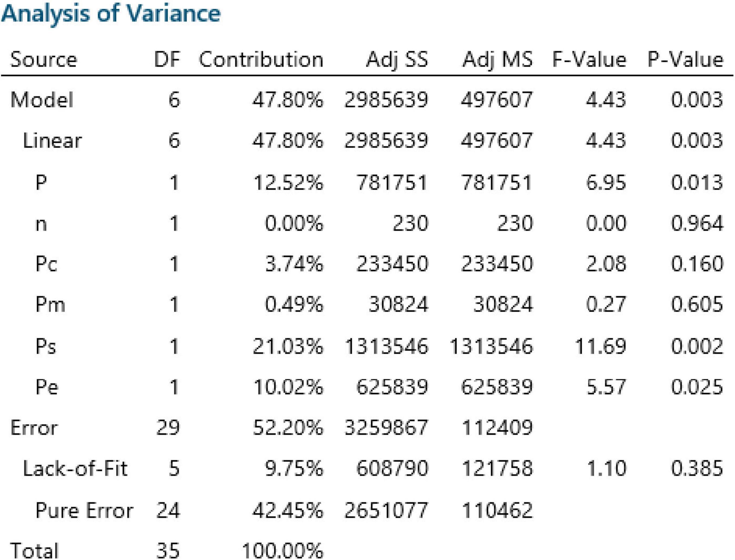Click the 0.964 P-Value cell
Screen dimensions: 735x560
click(697, 223)
